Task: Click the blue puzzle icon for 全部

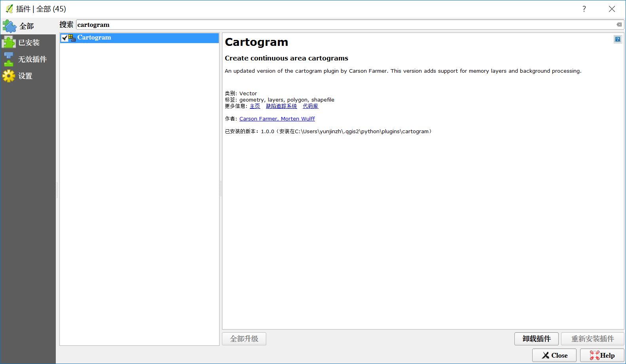Action: tap(9, 26)
